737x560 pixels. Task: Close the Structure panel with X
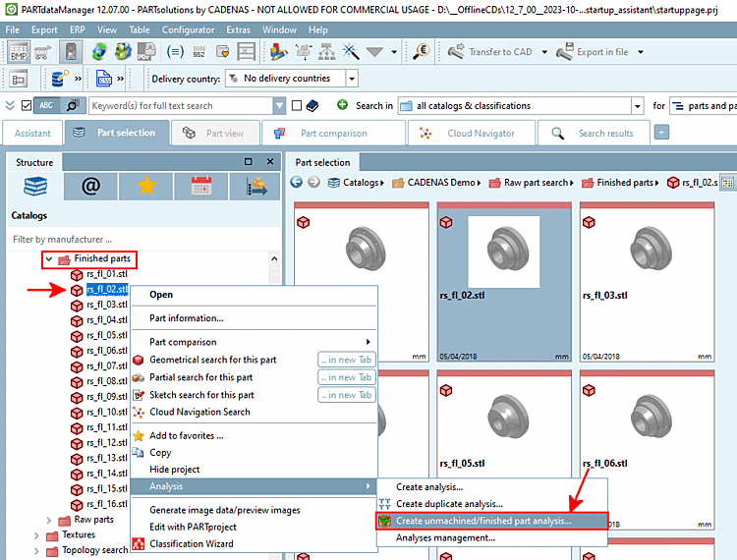point(270,161)
